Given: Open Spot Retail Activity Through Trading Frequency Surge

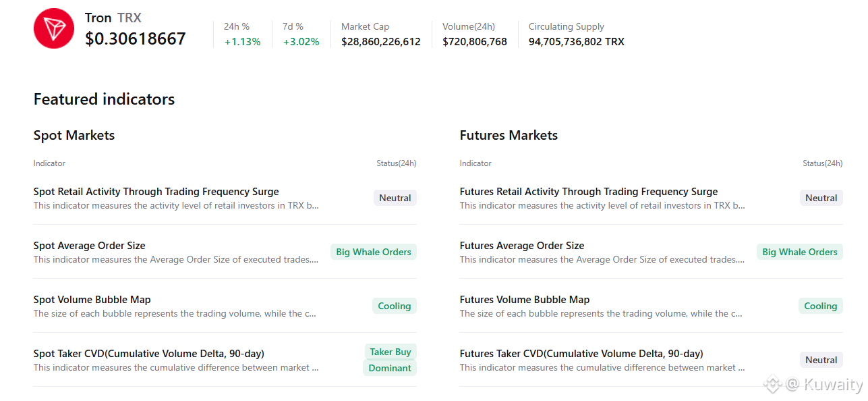Looking at the screenshot, I should coord(156,192).
